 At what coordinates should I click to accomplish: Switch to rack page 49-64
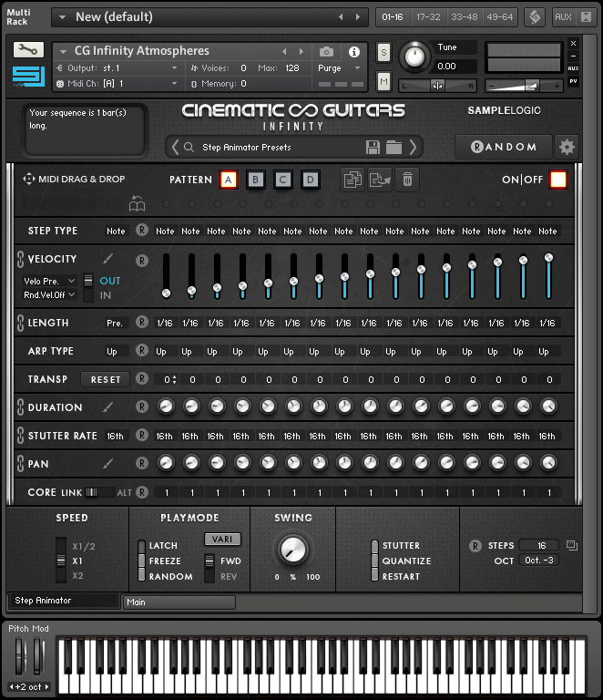point(499,17)
